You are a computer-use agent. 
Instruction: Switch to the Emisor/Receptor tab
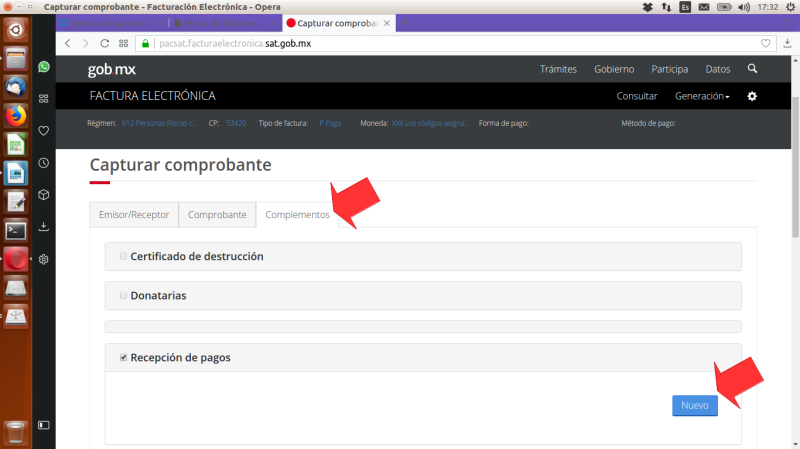134,215
